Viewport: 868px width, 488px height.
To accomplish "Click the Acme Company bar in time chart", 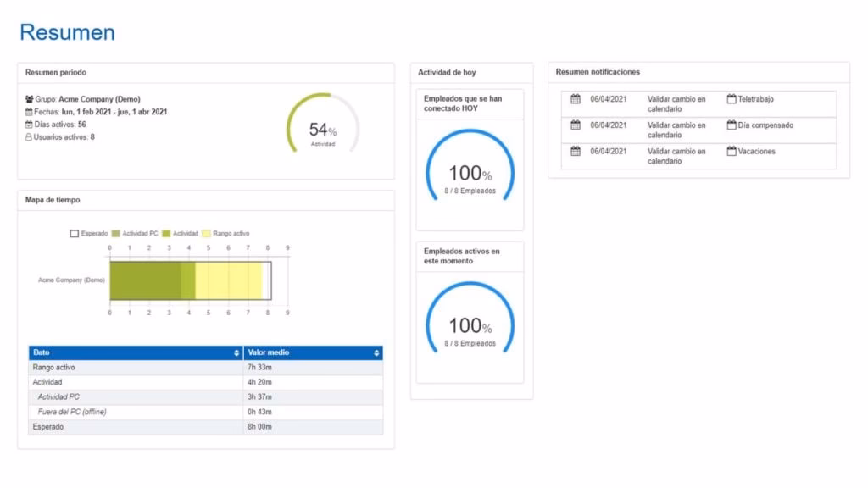I will click(186, 280).
